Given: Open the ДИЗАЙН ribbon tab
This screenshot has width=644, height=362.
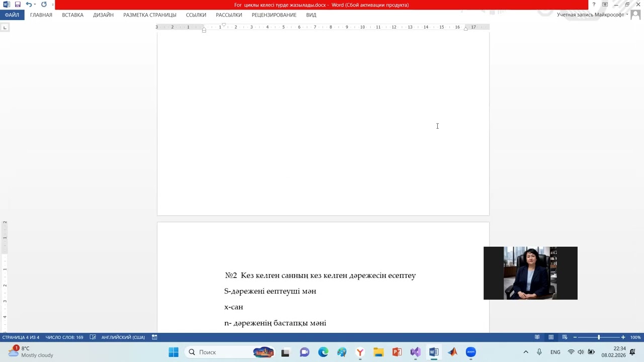Looking at the screenshot, I should click(x=103, y=15).
